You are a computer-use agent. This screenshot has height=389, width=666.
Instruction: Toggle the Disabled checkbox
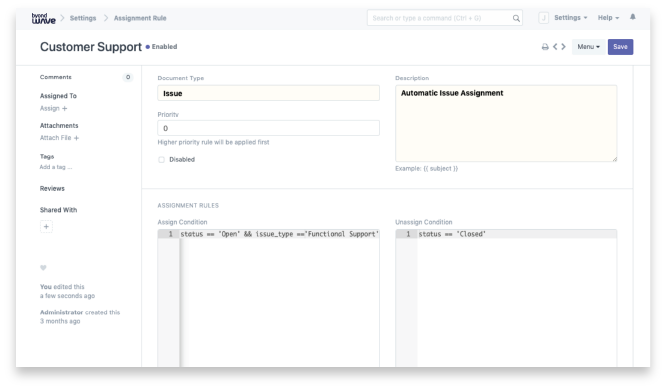click(x=161, y=160)
